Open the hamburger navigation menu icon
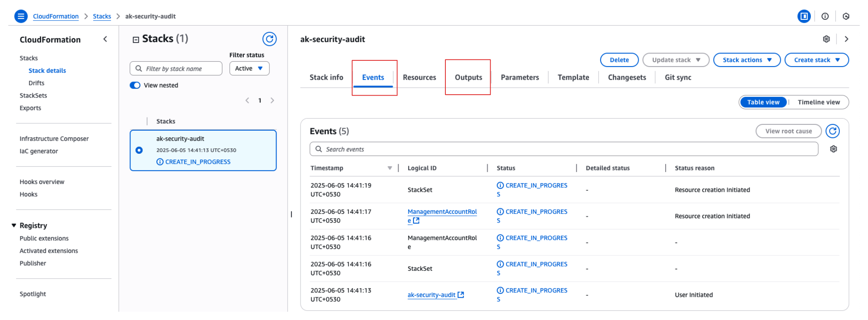Image resolution: width=868 pixels, height=320 pixels. tap(21, 16)
